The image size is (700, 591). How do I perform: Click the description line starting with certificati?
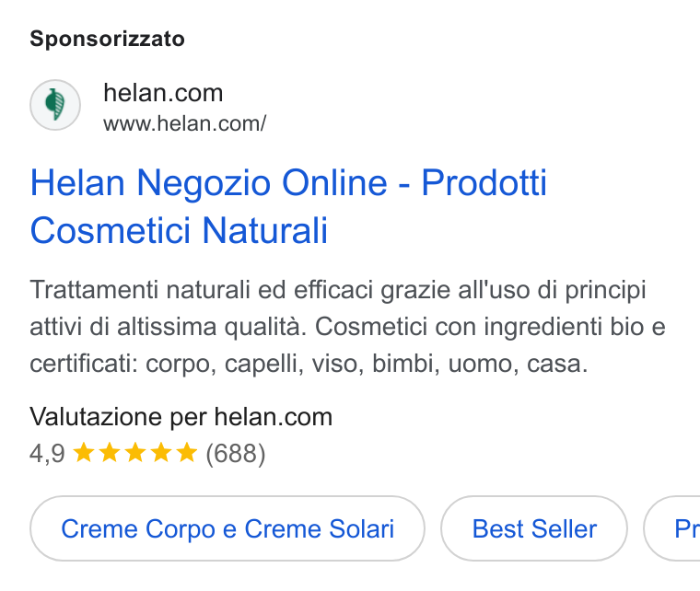point(309,364)
